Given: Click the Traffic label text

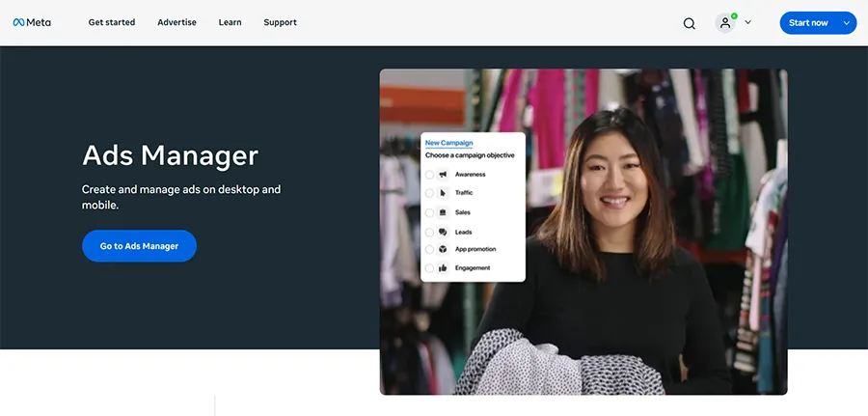Looking at the screenshot, I should coord(464,193).
